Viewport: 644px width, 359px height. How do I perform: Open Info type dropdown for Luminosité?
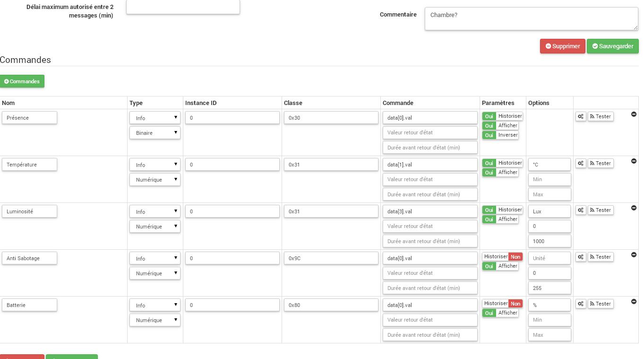[x=155, y=211]
